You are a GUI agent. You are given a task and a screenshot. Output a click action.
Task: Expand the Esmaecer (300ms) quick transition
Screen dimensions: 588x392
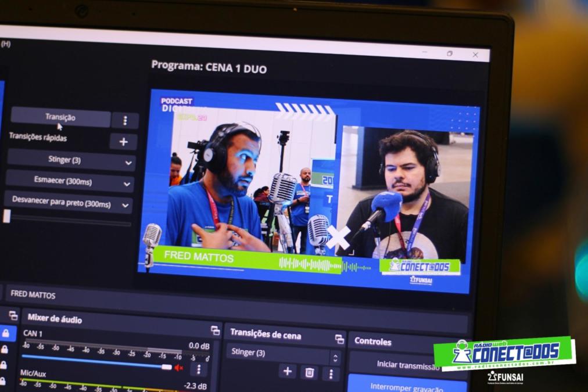click(x=70, y=181)
